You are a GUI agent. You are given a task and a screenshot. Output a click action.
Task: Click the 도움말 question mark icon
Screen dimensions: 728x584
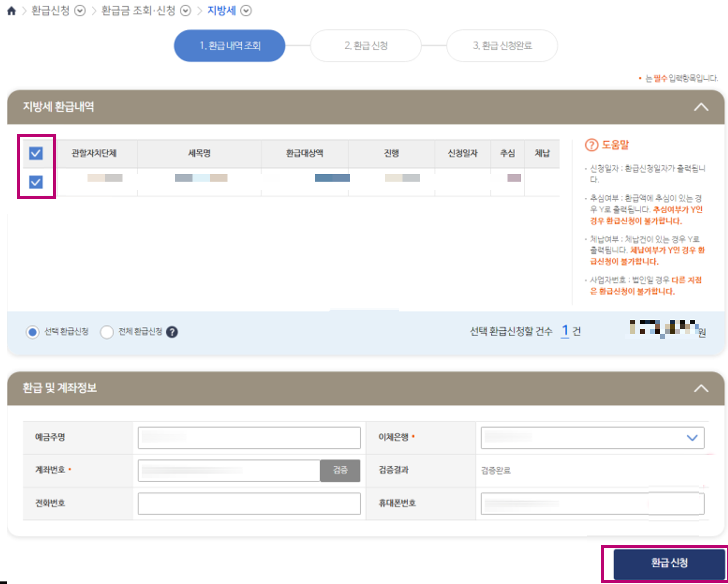[x=591, y=145]
